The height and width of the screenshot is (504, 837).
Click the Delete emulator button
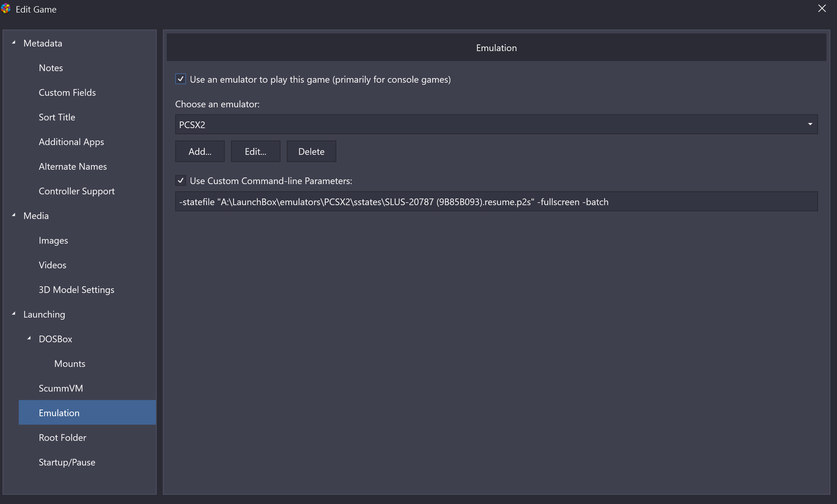click(x=311, y=151)
